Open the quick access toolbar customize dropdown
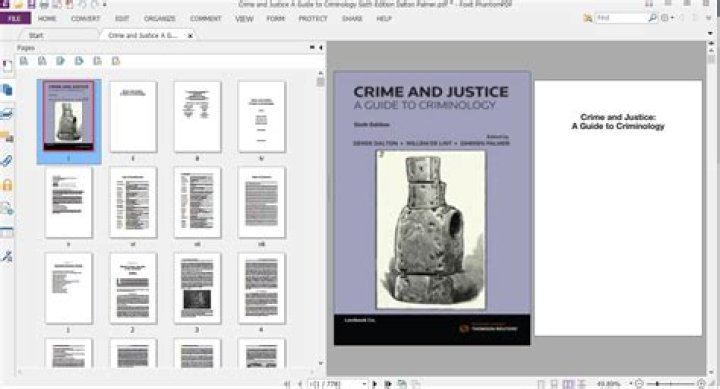The width and height of the screenshot is (720, 389). [x=105, y=5]
